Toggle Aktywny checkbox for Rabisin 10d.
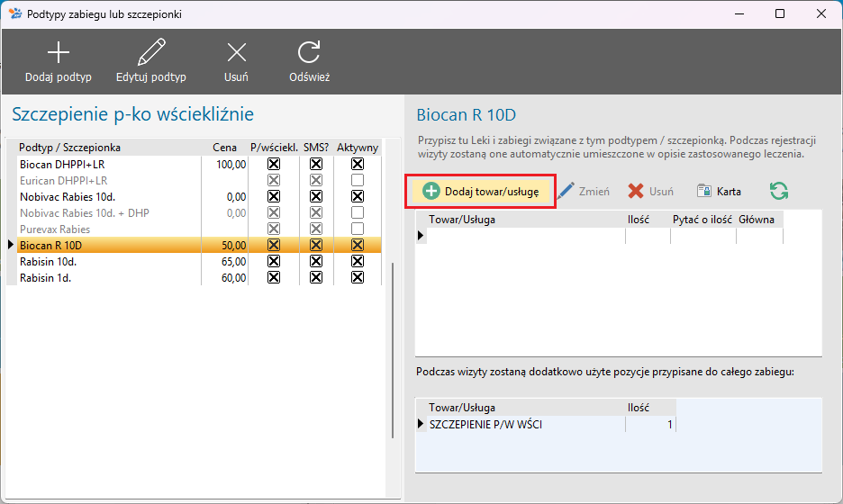The width and height of the screenshot is (843, 504). 358,261
